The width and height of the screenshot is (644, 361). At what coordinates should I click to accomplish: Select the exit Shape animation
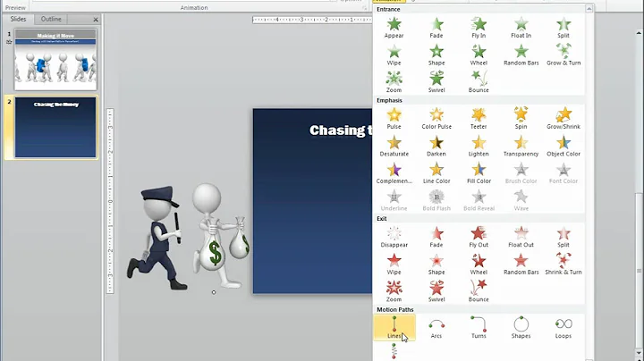pos(436,264)
